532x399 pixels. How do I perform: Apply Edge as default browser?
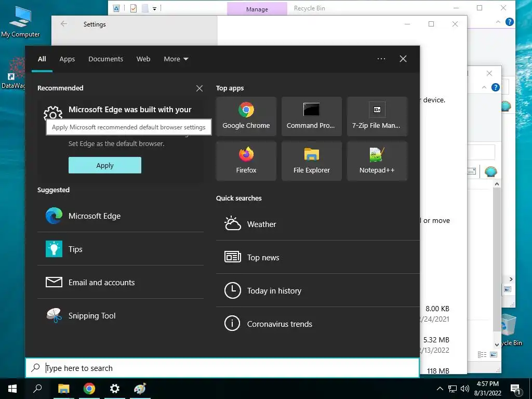(105, 165)
